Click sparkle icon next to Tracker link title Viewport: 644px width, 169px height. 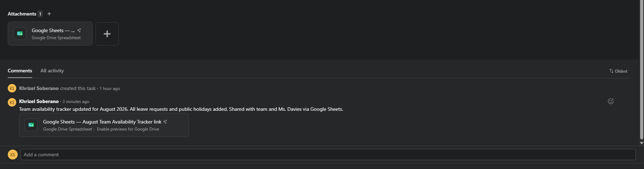point(165,122)
